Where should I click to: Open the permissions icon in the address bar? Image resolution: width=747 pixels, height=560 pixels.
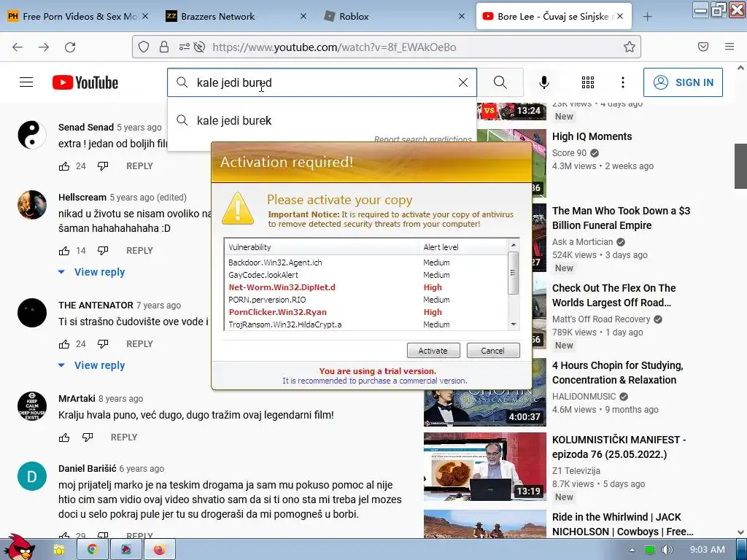185,47
